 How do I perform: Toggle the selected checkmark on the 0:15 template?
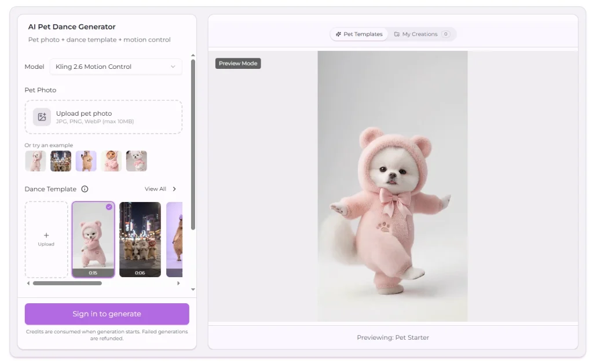(x=109, y=207)
